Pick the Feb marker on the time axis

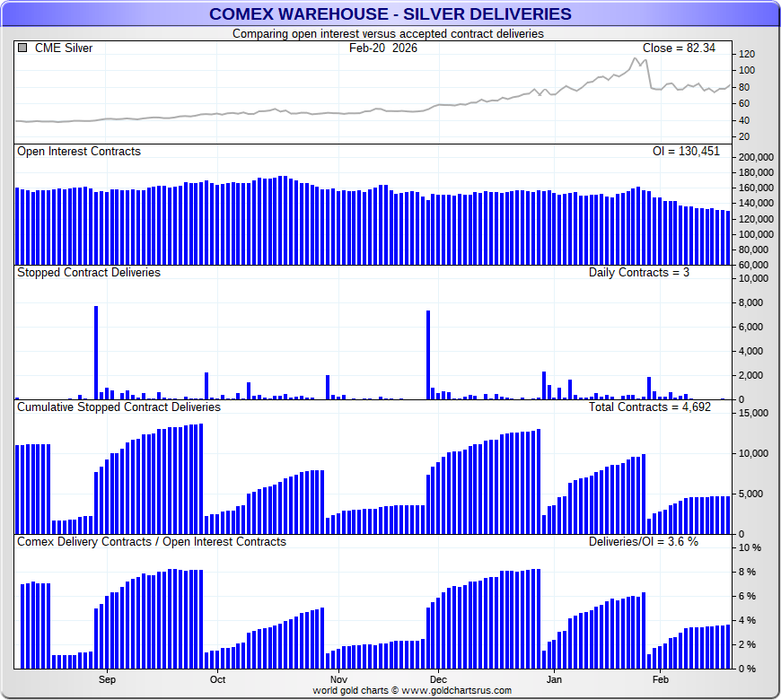660,680
